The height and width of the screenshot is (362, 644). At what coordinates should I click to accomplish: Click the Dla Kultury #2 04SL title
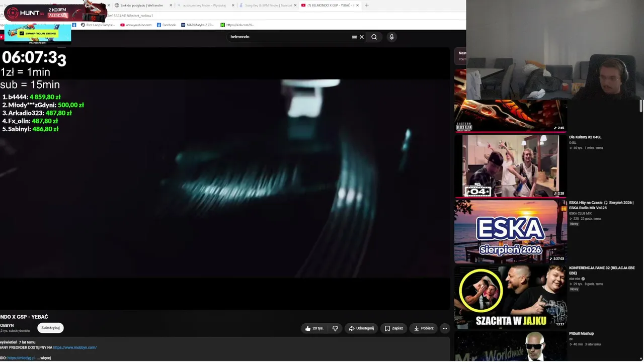pos(585,137)
